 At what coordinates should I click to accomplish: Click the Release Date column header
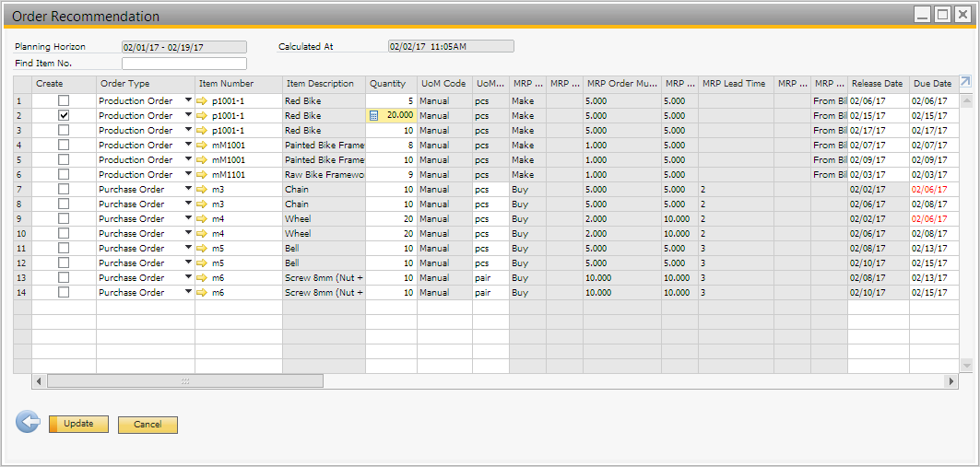tap(877, 84)
